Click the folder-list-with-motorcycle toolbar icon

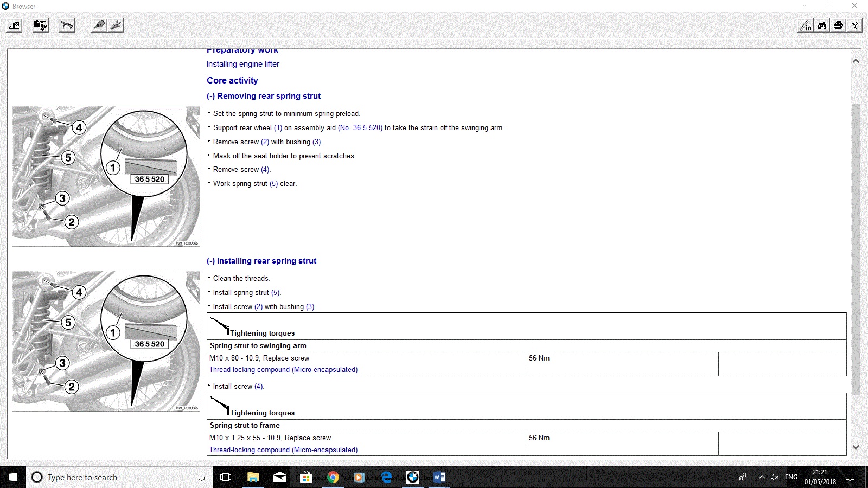tap(41, 25)
